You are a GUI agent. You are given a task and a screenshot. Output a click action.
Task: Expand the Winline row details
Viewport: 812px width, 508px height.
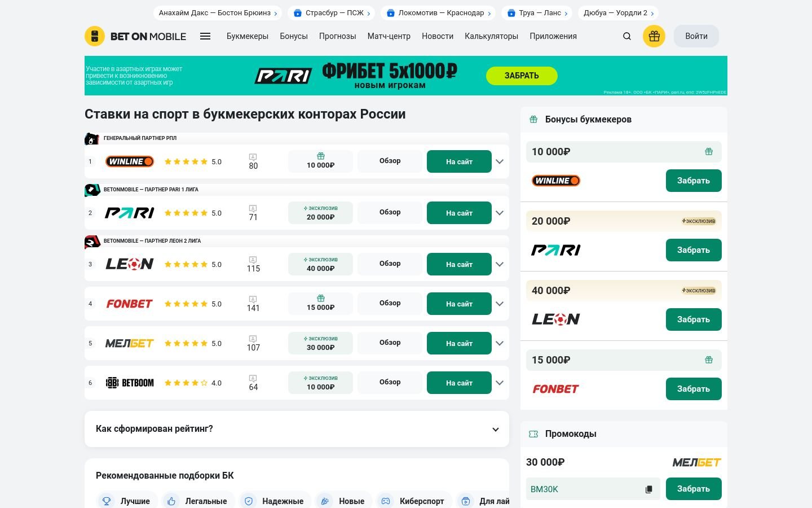500,161
